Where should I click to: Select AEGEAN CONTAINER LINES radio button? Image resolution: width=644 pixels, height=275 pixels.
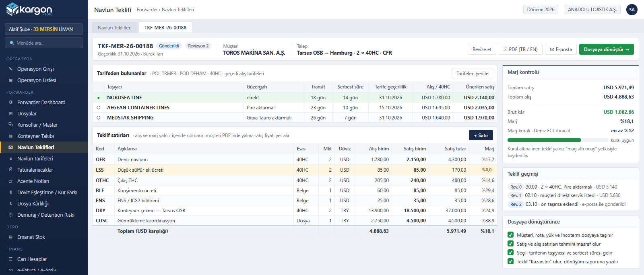[x=99, y=108]
